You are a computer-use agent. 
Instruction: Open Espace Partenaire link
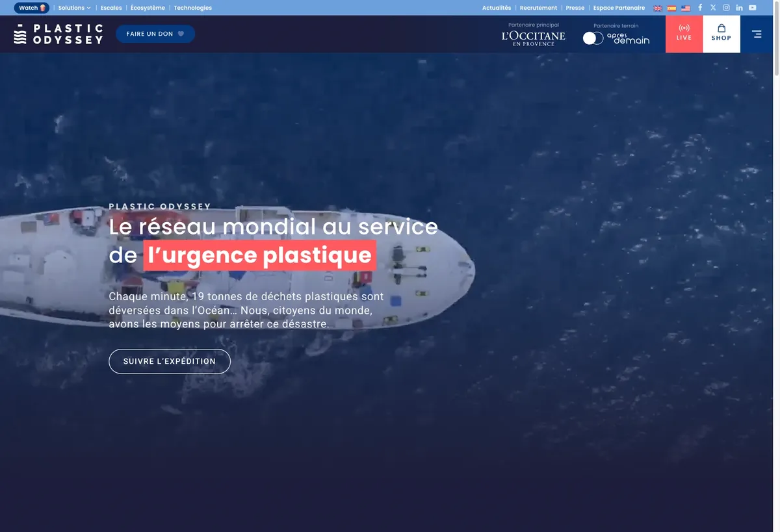(619, 8)
